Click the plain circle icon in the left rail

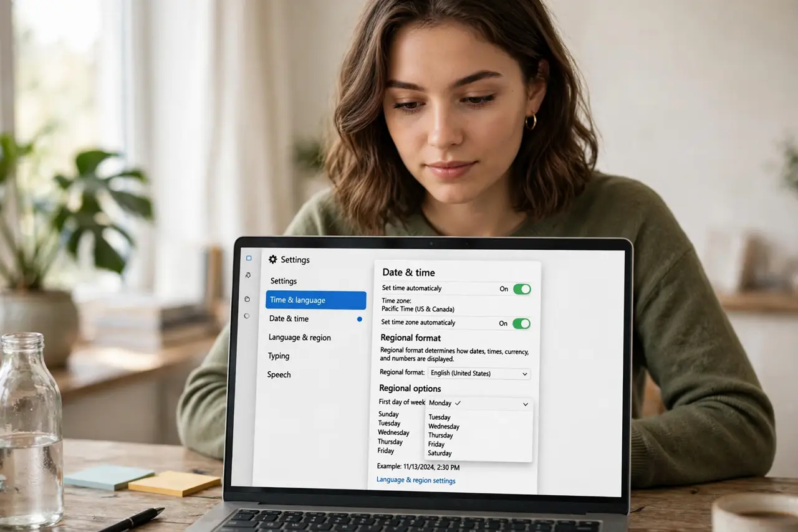click(247, 316)
